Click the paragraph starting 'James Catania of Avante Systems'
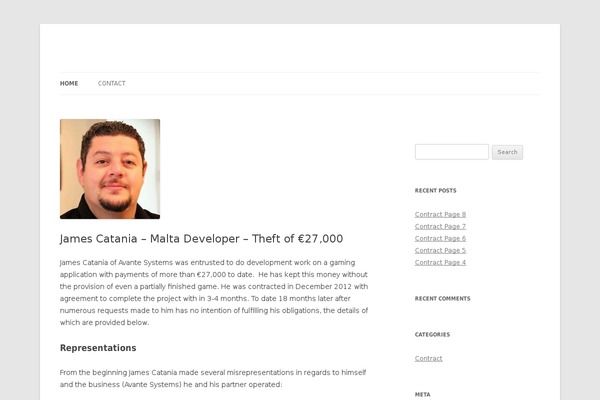Viewport: 600px width, 400px height. point(214,292)
